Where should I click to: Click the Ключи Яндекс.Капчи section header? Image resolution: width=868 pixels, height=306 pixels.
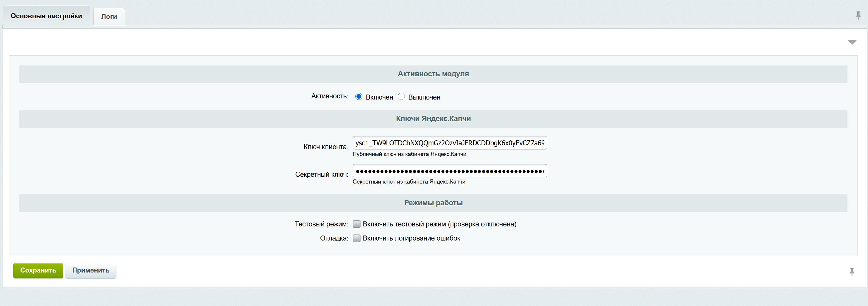point(433,119)
